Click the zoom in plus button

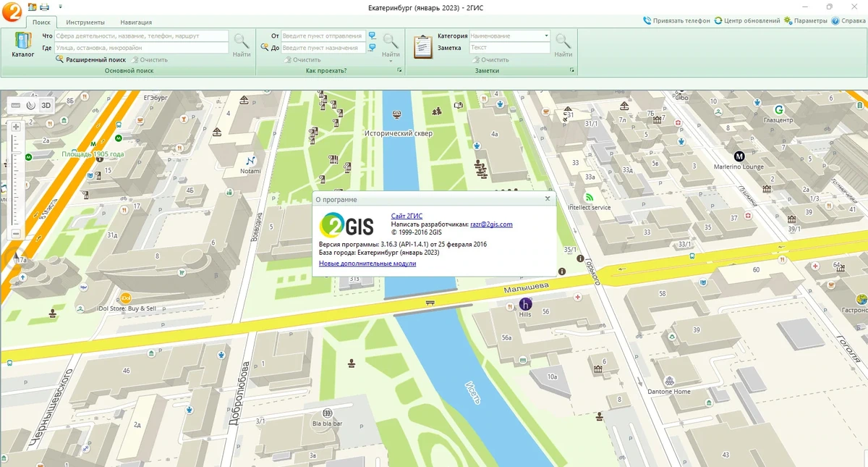pos(16,127)
